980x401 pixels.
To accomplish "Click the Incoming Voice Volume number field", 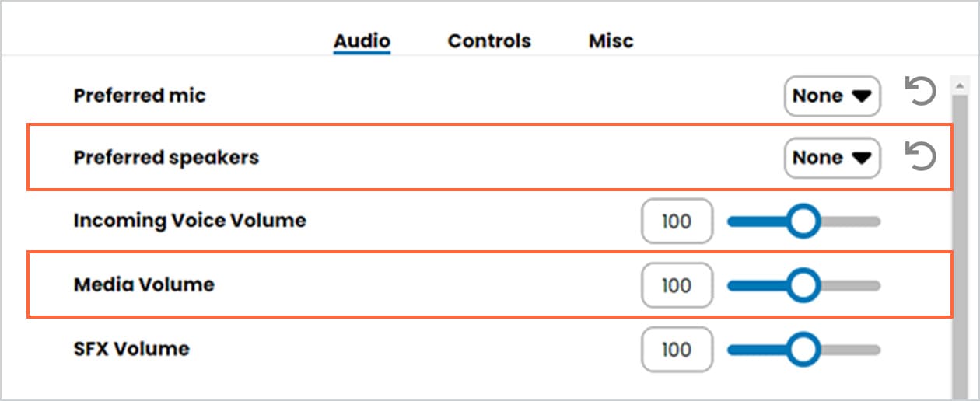I will pyautogui.click(x=677, y=222).
